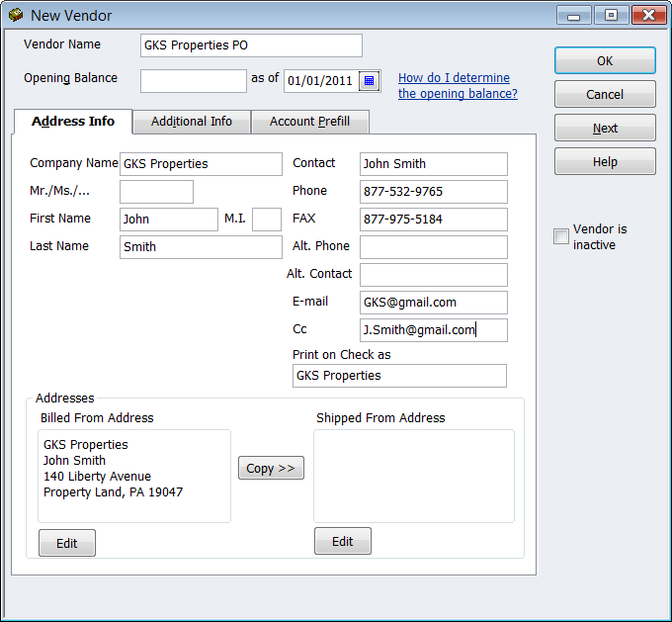Edit the Shipped From Address
The height and width of the screenshot is (622, 672).
(x=342, y=542)
